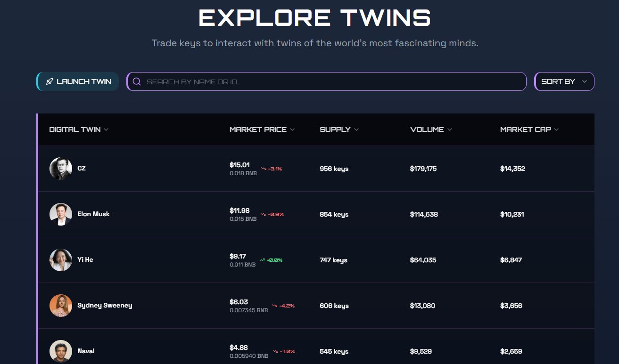Image resolution: width=619 pixels, height=364 pixels.
Task: Click the downtrend arrow icon beside CZ's -3.1%
Action: point(264,169)
